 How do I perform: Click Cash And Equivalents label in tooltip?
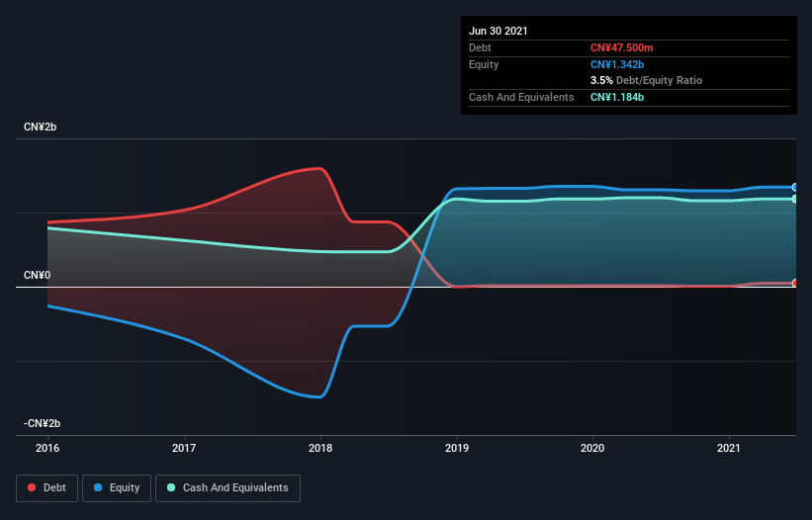(521, 97)
